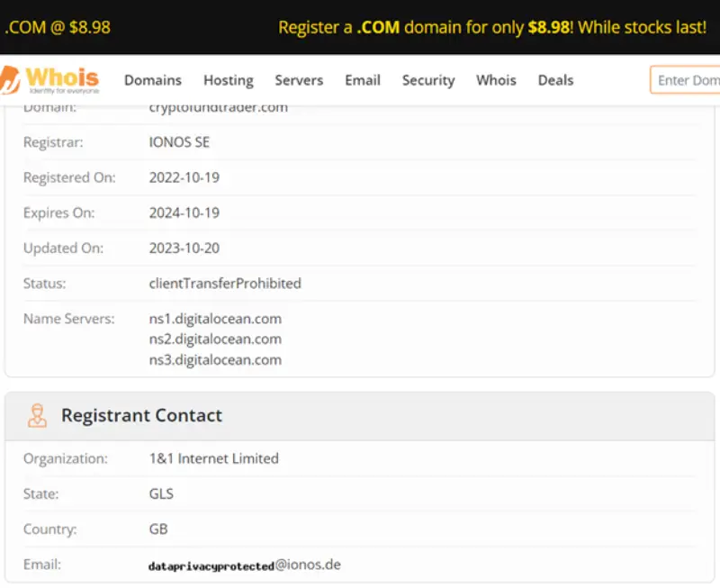Click the dataprivacyprotected email address
Viewport: 720px width, 588px height.
coord(244,565)
